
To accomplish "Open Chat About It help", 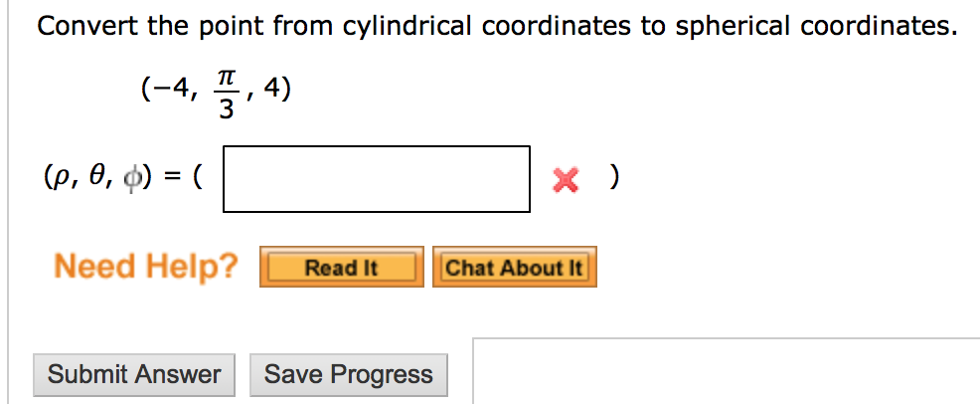I will click(x=514, y=268).
